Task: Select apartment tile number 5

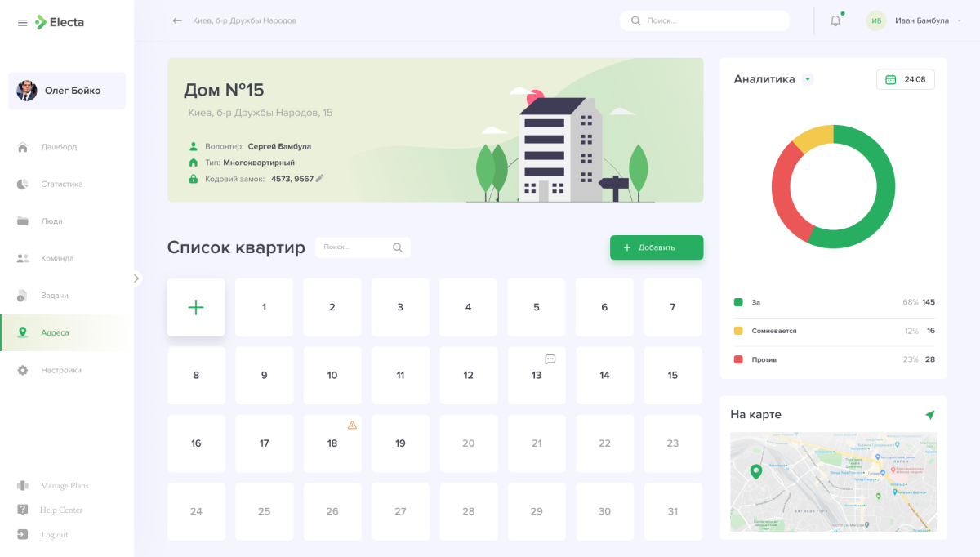Action: [x=536, y=307]
